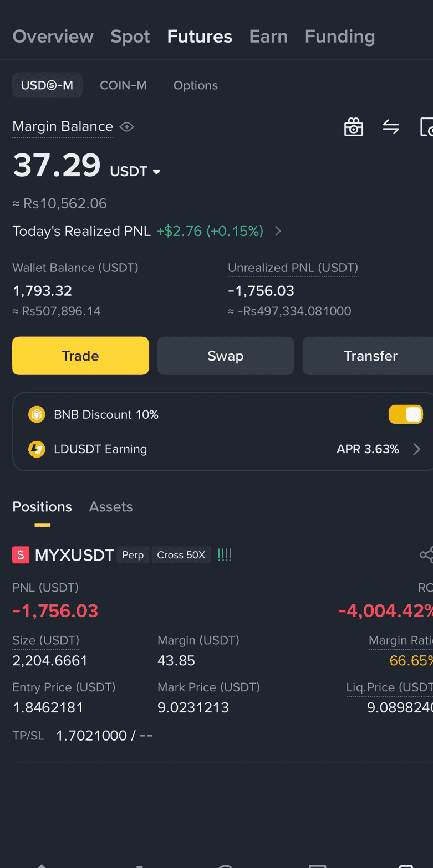Toggle the BNB Discount 10% switch
Screen dimensions: 433x868
(x=406, y=414)
